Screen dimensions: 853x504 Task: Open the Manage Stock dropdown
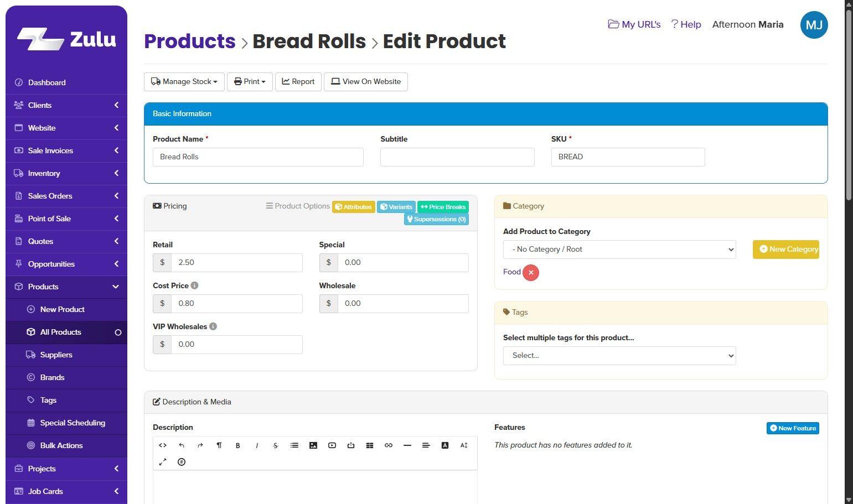click(184, 82)
